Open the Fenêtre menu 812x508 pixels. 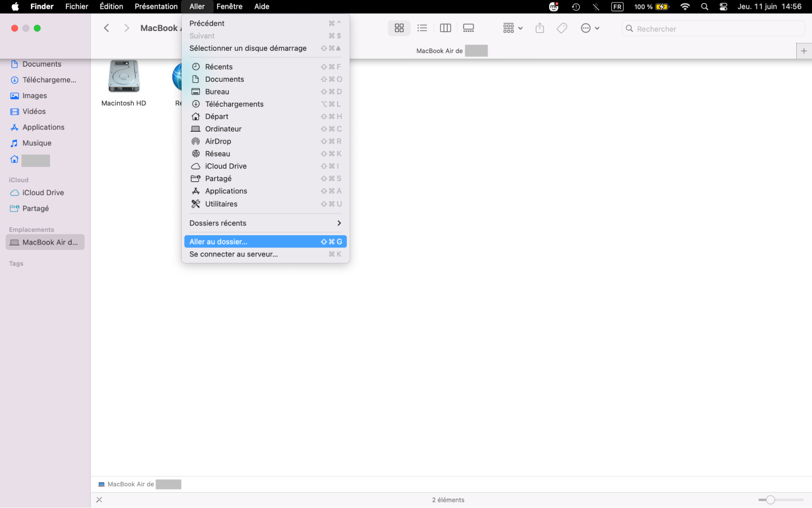point(229,7)
